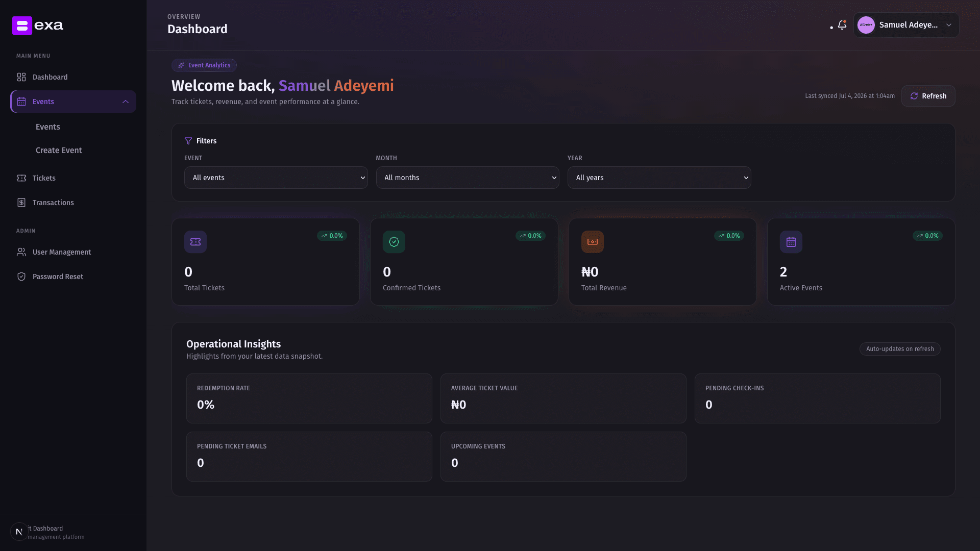Viewport: 980px width, 551px height.
Task: Click the Password Reset shield icon
Action: [x=21, y=277]
